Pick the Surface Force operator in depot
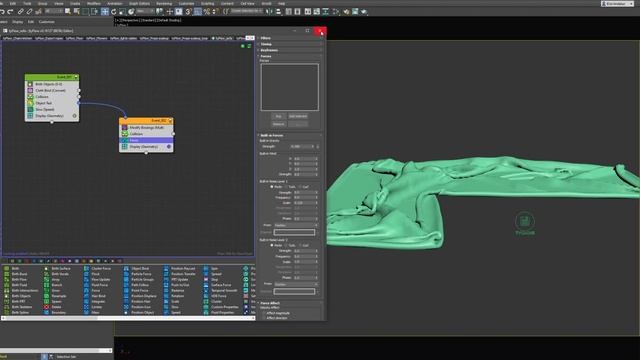The width and height of the screenshot is (640, 360). point(221,285)
